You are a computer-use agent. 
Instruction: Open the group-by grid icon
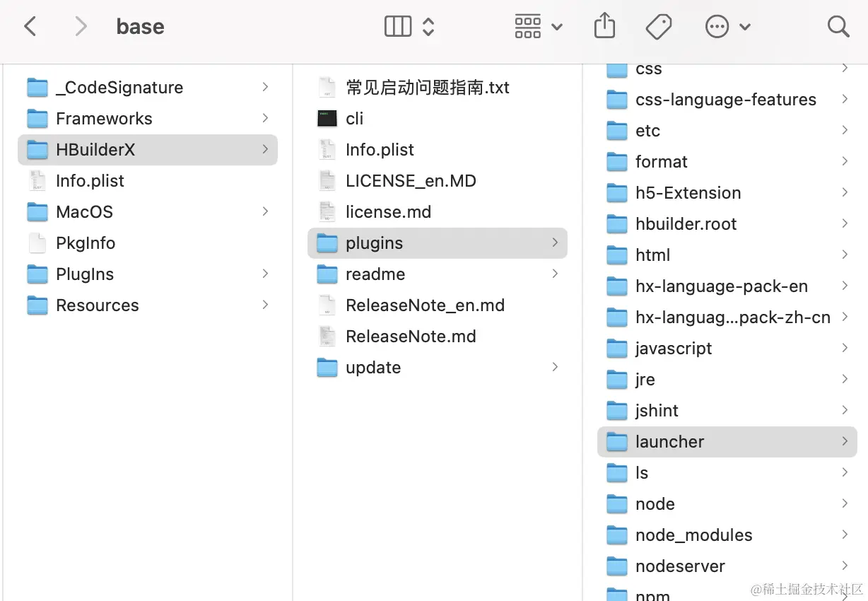[x=528, y=27]
